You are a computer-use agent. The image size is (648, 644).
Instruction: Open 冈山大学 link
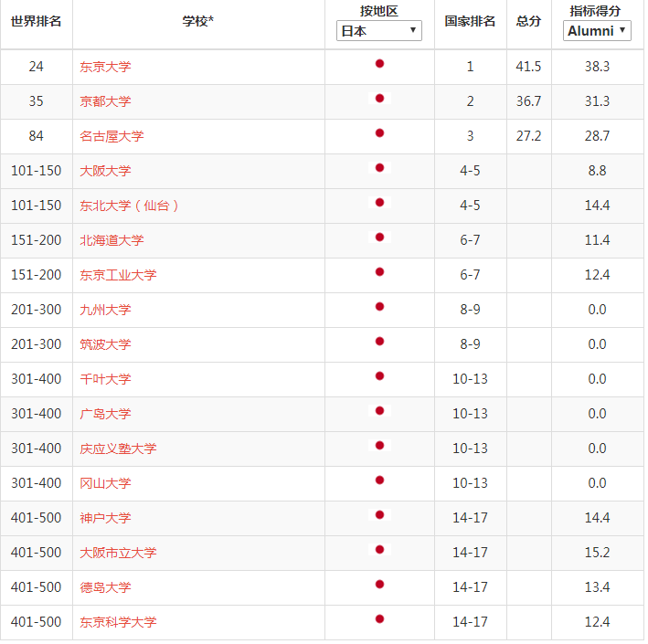click(105, 483)
